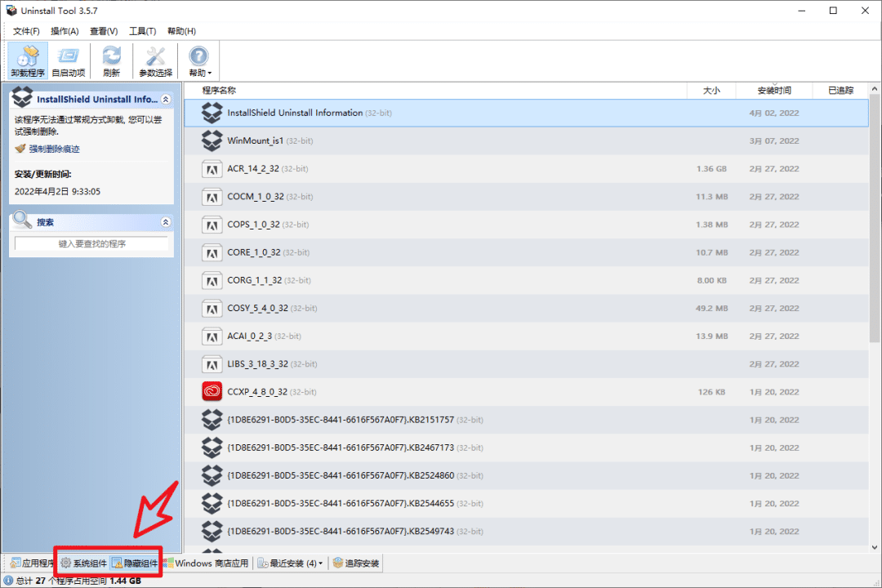The width and height of the screenshot is (882, 588).
Task: Open the 自启动项 (Startup items) toolbar icon
Action: click(x=68, y=60)
